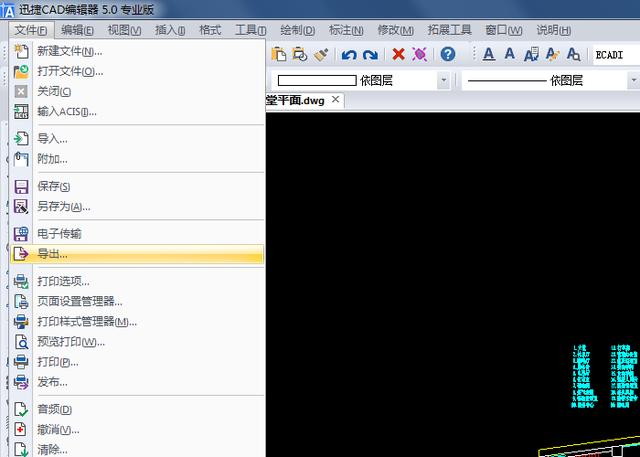
Task: Click the white color swatch 依图层
Action: tap(317, 80)
